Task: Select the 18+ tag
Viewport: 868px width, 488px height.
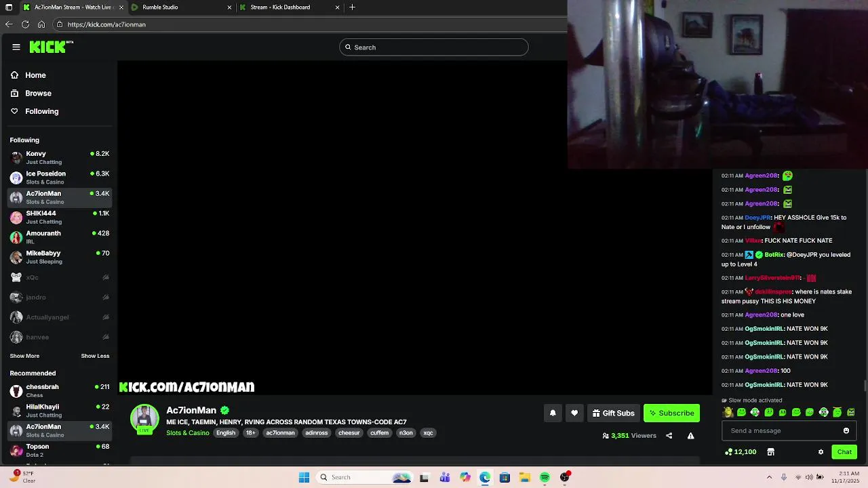Action: pyautogui.click(x=251, y=433)
